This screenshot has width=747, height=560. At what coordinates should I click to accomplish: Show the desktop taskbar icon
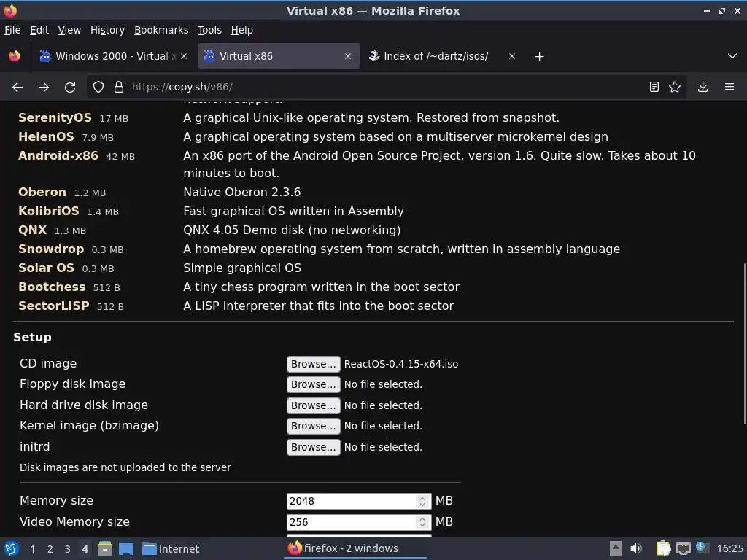click(x=126, y=548)
